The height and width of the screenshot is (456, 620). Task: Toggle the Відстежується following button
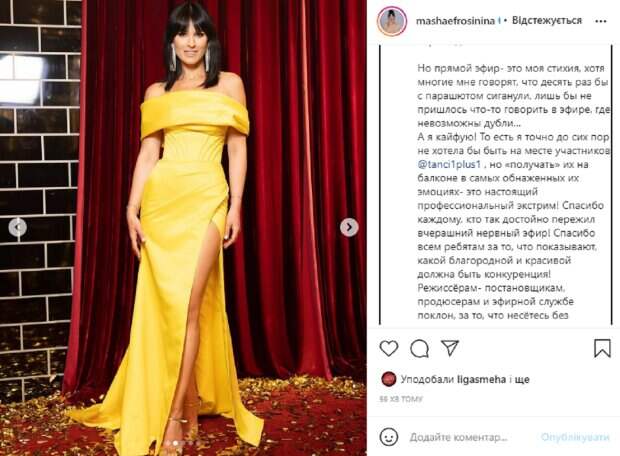[547, 21]
